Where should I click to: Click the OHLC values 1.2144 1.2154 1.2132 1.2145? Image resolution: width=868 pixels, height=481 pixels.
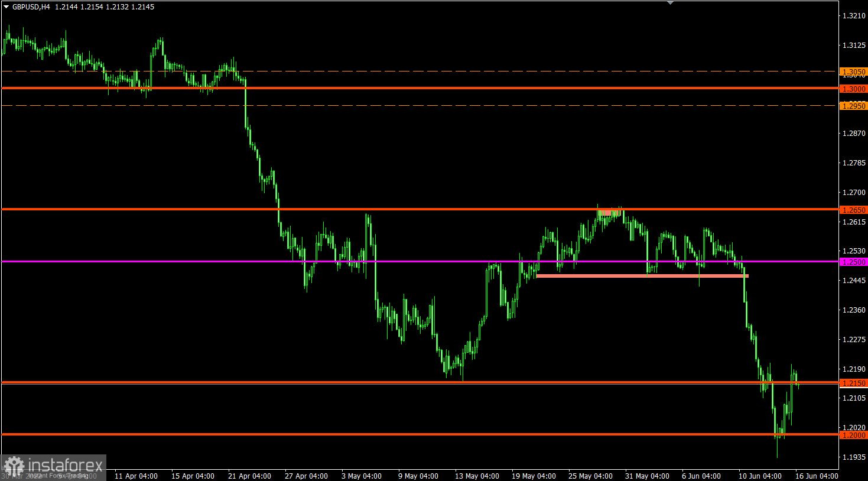[x=105, y=7]
